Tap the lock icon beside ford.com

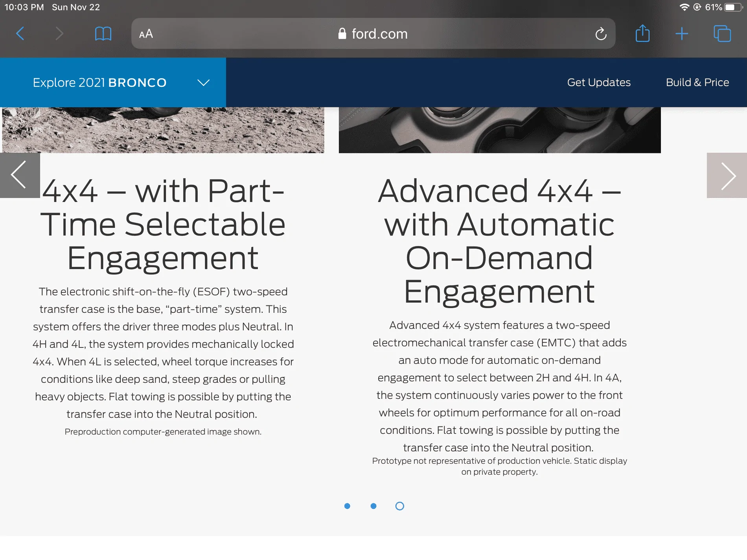click(342, 34)
